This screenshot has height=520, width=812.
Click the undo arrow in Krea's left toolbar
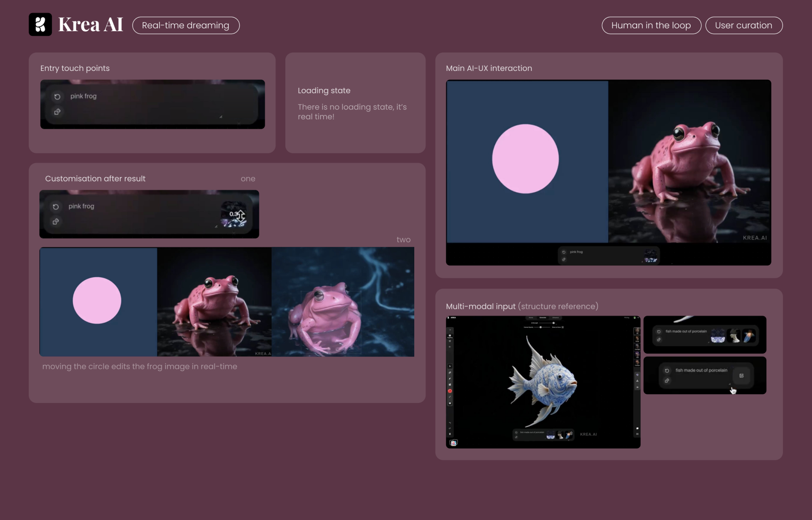pos(450,423)
